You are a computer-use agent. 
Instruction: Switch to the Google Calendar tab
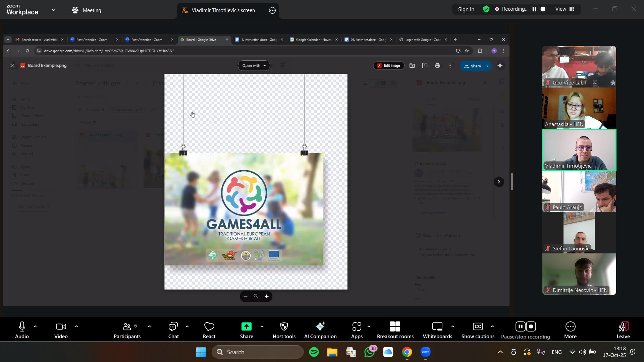(314, 40)
